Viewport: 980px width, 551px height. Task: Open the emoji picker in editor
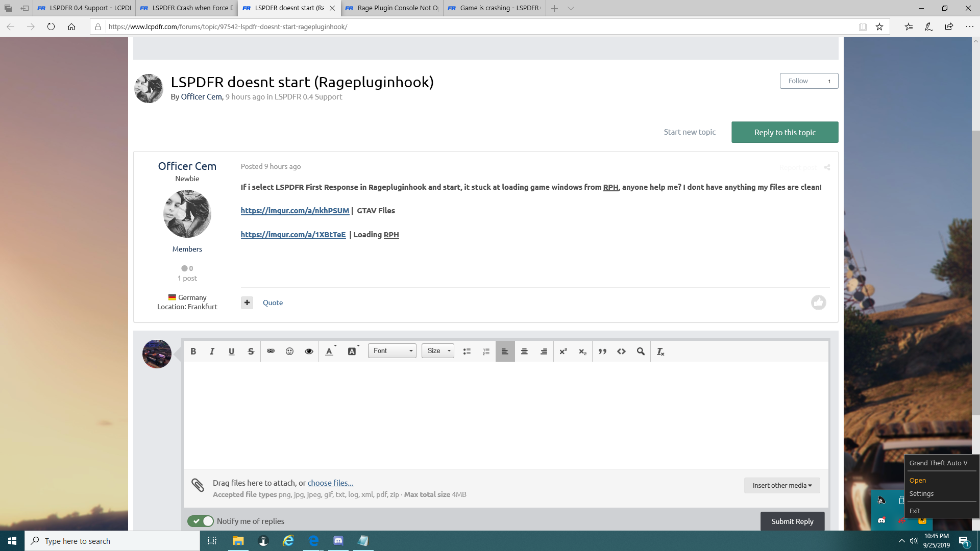pos(289,351)
